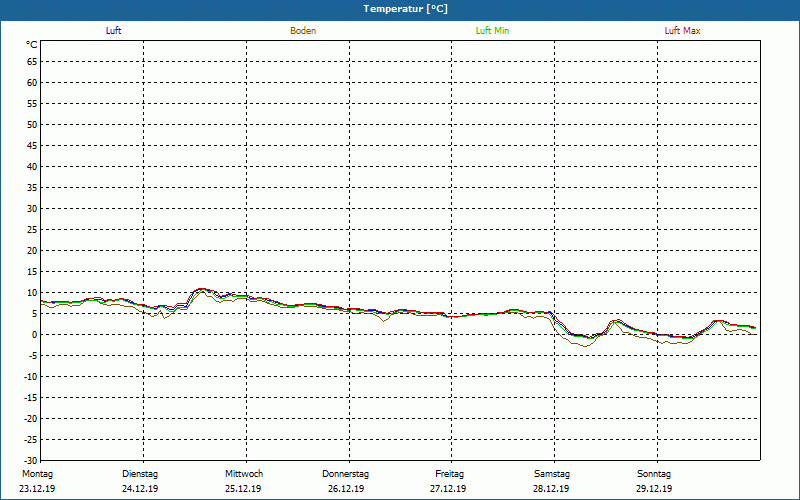Select the 'Sonntag' day label
This screenshot has height=500, width=800.
654,474
